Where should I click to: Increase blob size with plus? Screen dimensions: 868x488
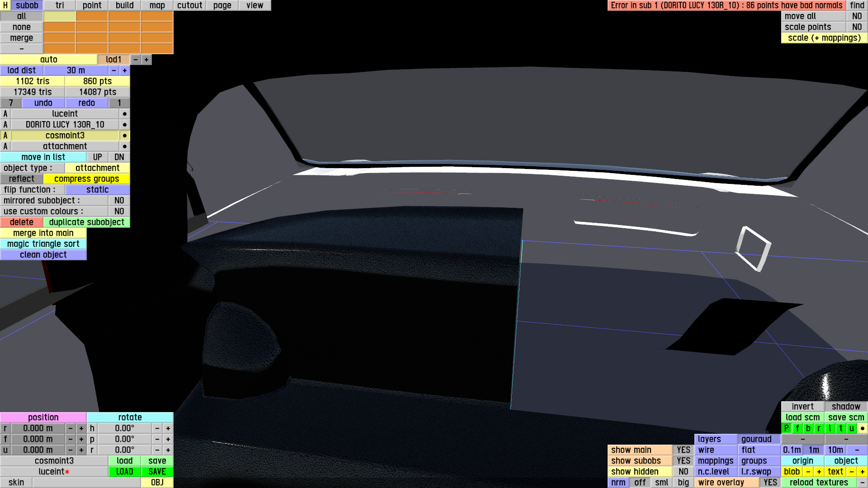pyautogui.click(x=819, y=472)
